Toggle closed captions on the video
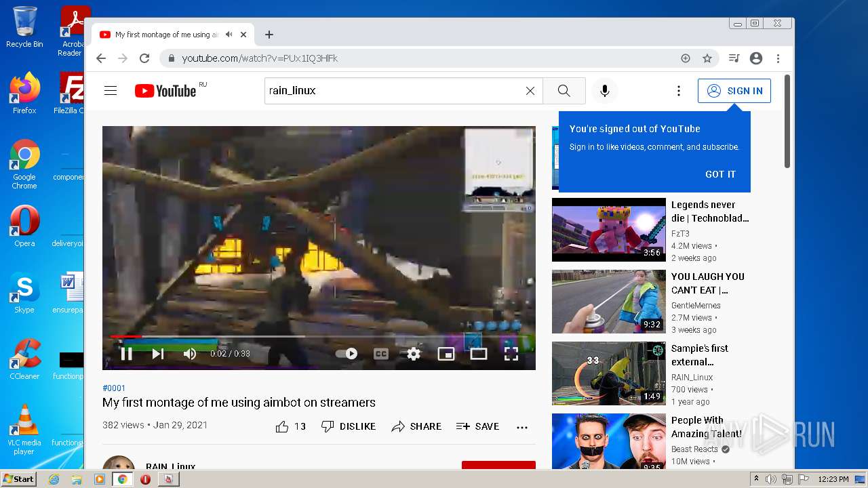The height and width of the screenshot is (488, 868). (381, 354)
